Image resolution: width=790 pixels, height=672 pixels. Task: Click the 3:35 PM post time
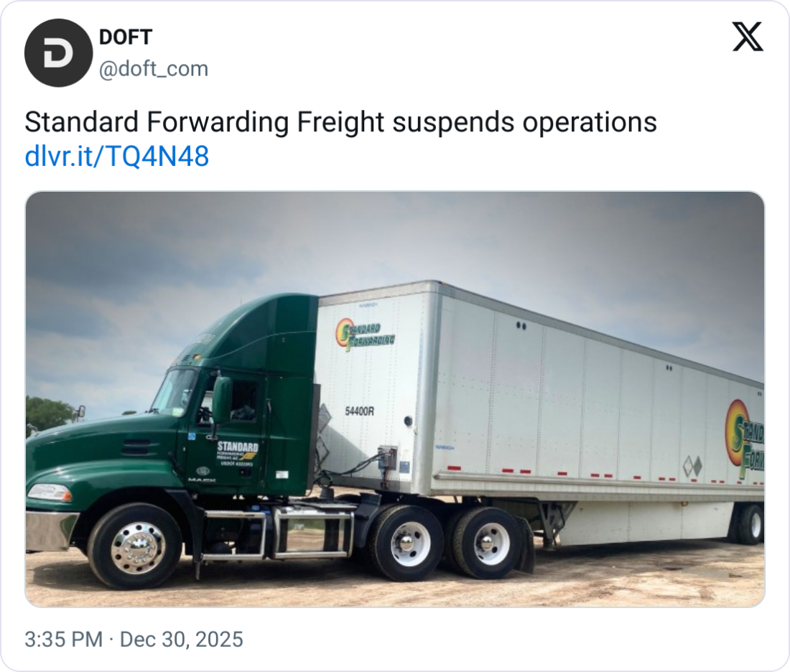(x=63, y=639)
